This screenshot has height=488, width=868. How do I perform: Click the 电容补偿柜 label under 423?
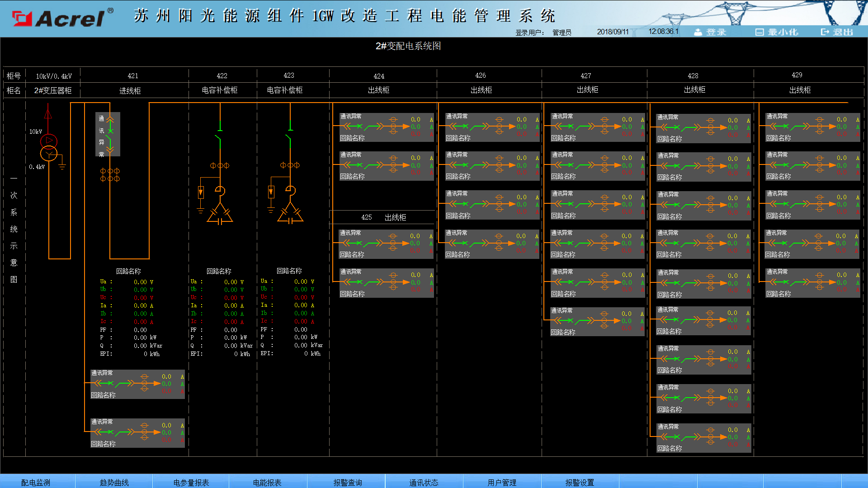(x=285, y=90)
